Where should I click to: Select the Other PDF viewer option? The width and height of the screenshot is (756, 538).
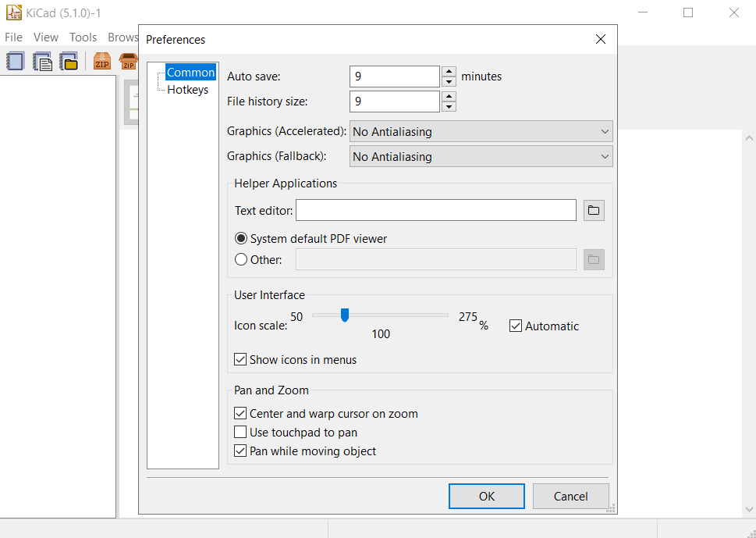coord(241,259)
